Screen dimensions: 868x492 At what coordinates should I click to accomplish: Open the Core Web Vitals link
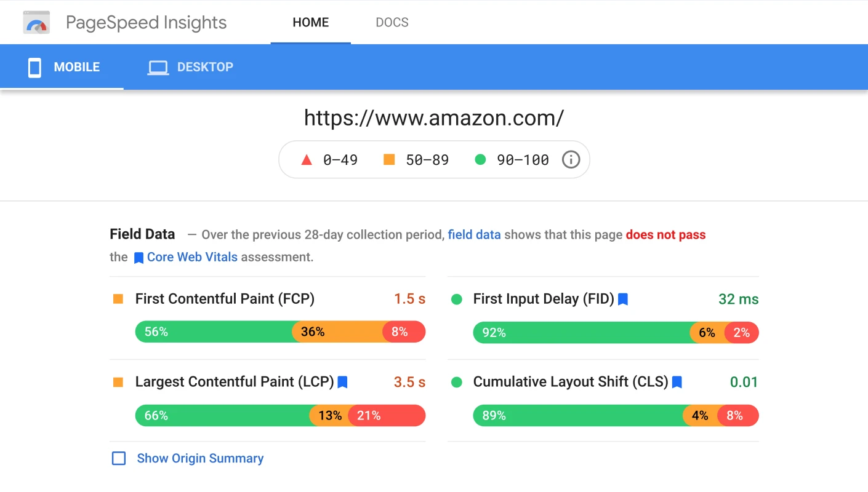point(192,257)
